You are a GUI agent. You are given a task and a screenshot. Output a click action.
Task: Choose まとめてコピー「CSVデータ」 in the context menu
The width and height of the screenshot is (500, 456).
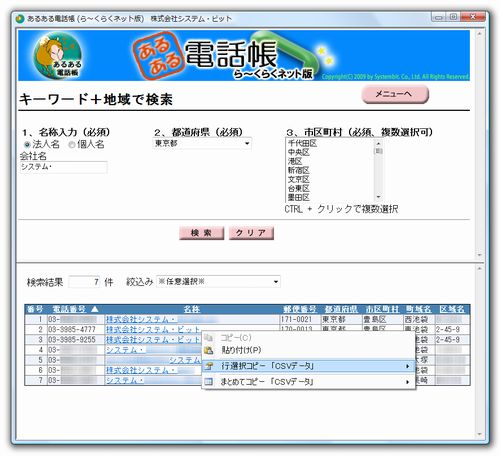coord(308,382)
